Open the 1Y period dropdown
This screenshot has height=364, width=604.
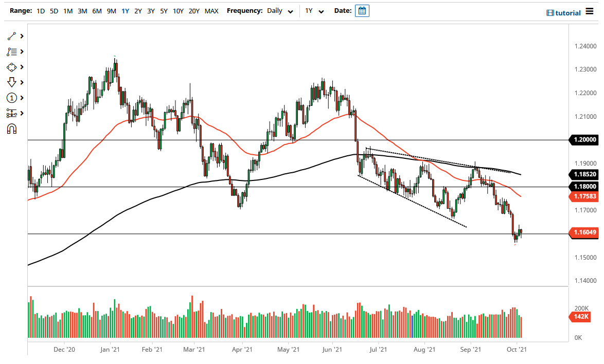[x=314, y=11]
